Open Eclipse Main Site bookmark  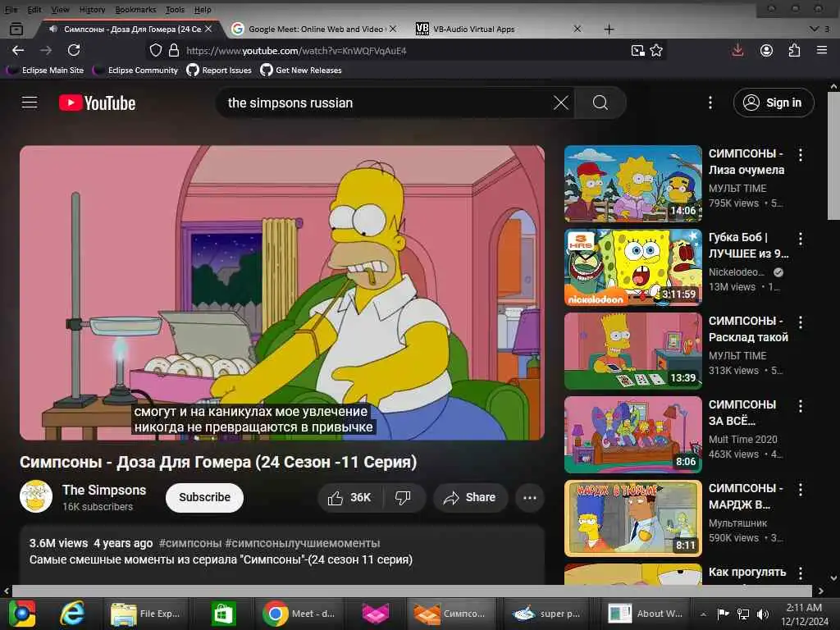pyautogui.click(x=45, y=71)
